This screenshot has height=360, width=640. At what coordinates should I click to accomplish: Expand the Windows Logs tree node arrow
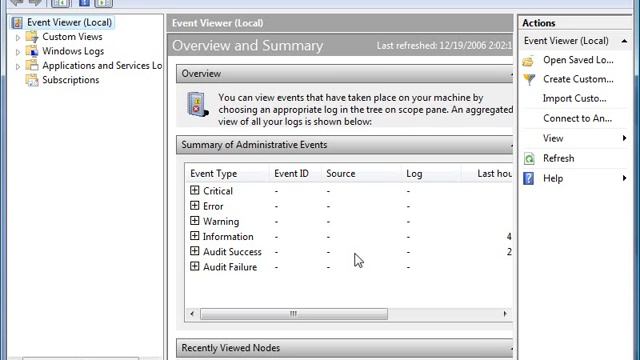tap(18, 52)
